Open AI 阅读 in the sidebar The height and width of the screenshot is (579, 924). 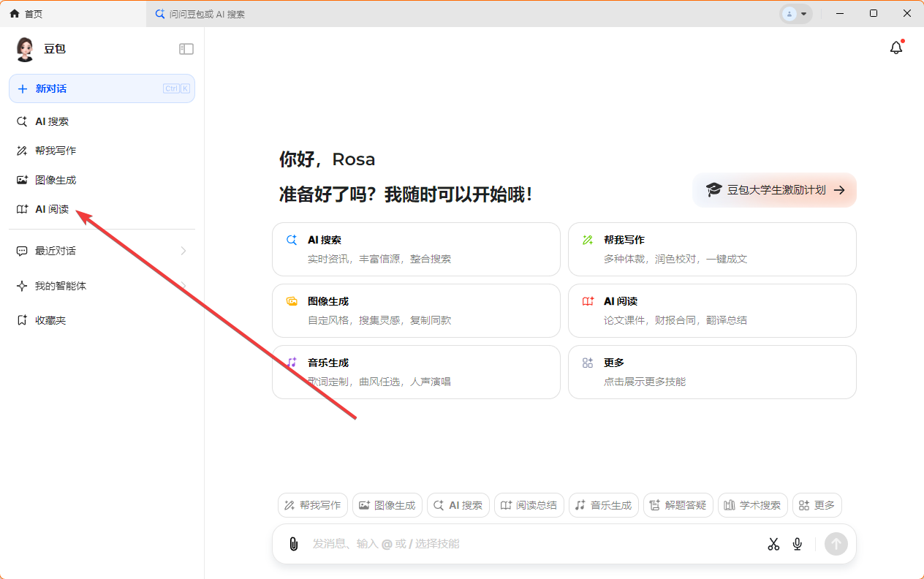(102, 209)
